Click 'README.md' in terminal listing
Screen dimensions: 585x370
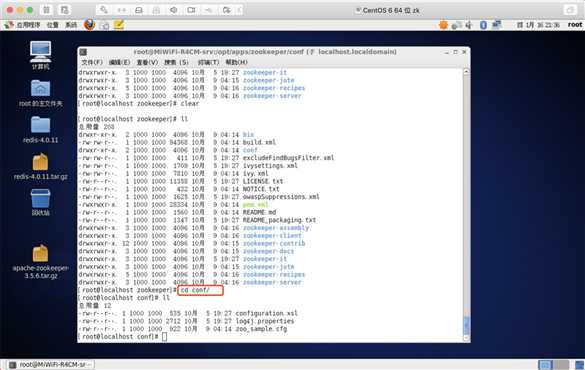259,212
